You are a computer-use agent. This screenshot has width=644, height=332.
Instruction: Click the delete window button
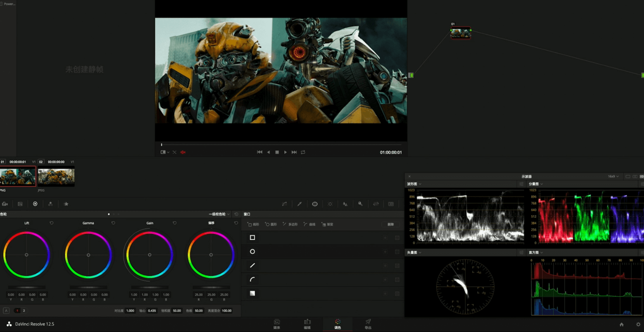click(391, 224)
